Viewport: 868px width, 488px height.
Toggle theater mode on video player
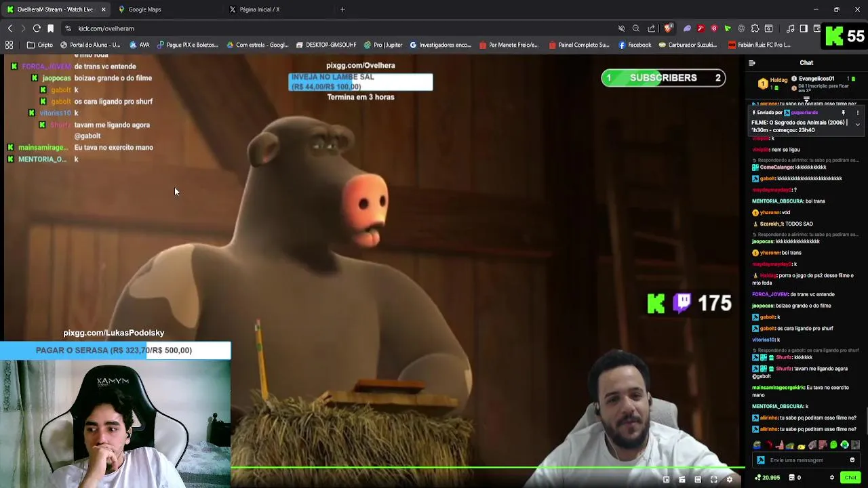point(698,480)
